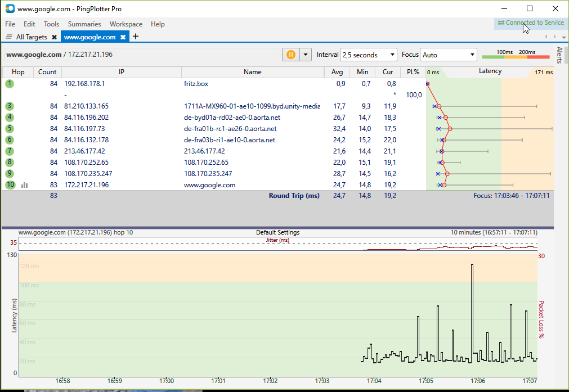569x392 pixels.
Task: Close the All Targets tab
Action: point(54,37)
